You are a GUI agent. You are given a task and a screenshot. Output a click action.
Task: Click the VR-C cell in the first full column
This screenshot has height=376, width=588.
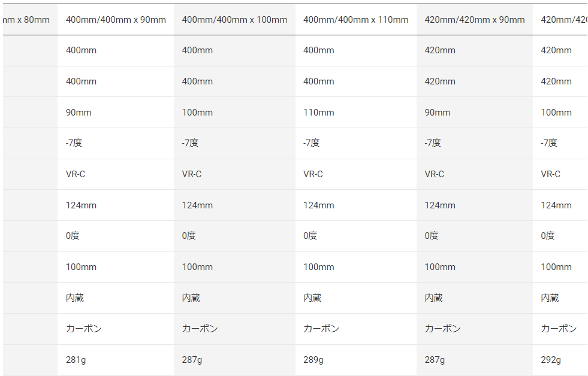(x=76, y=174)
